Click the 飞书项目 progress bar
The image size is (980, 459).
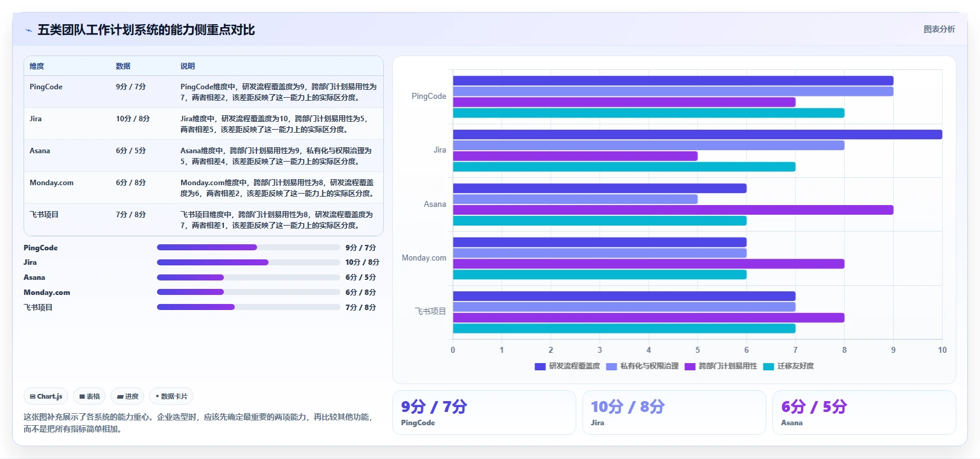pos(249,307)
